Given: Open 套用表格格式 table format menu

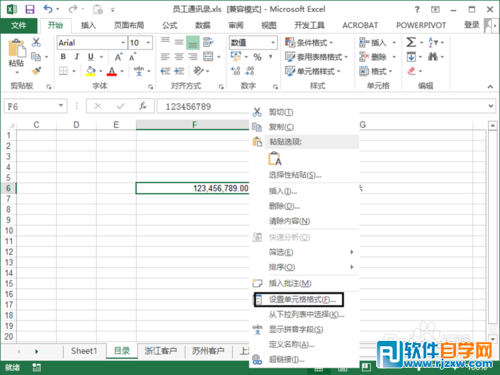Looking at the screenshot, I should 316,57.
